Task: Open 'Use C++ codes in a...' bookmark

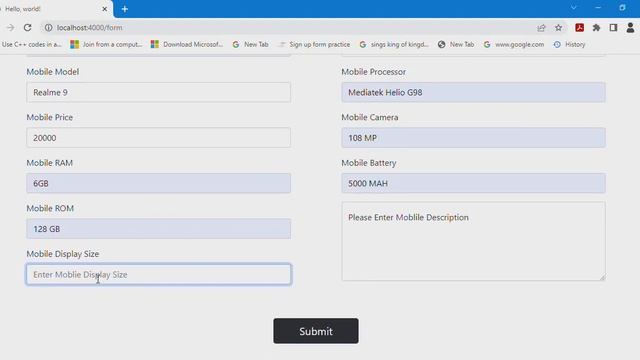Action: click(x=31, y=44)
